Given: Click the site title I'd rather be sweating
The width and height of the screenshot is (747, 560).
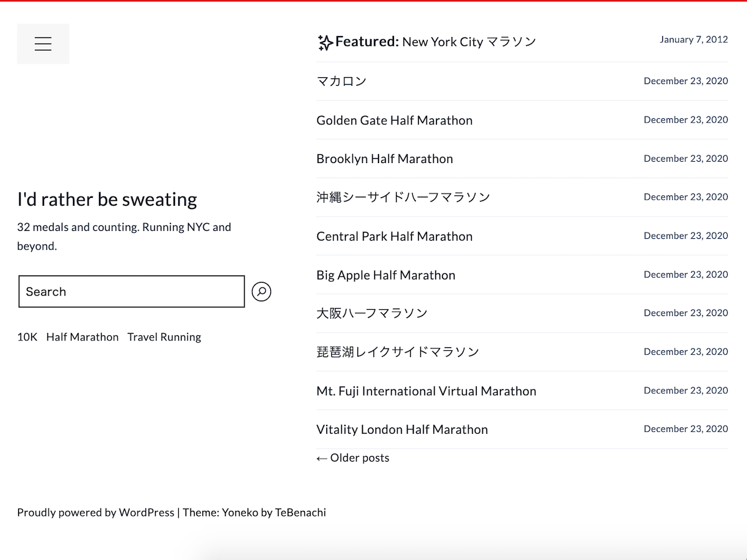Looking at the screenshot, I should (x=107, y=199).
